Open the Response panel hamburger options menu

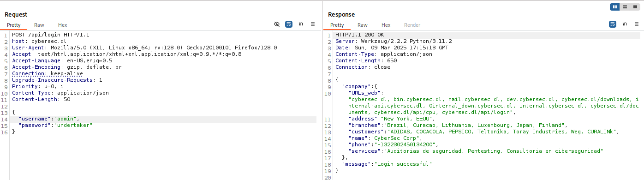tap(636, 24)
